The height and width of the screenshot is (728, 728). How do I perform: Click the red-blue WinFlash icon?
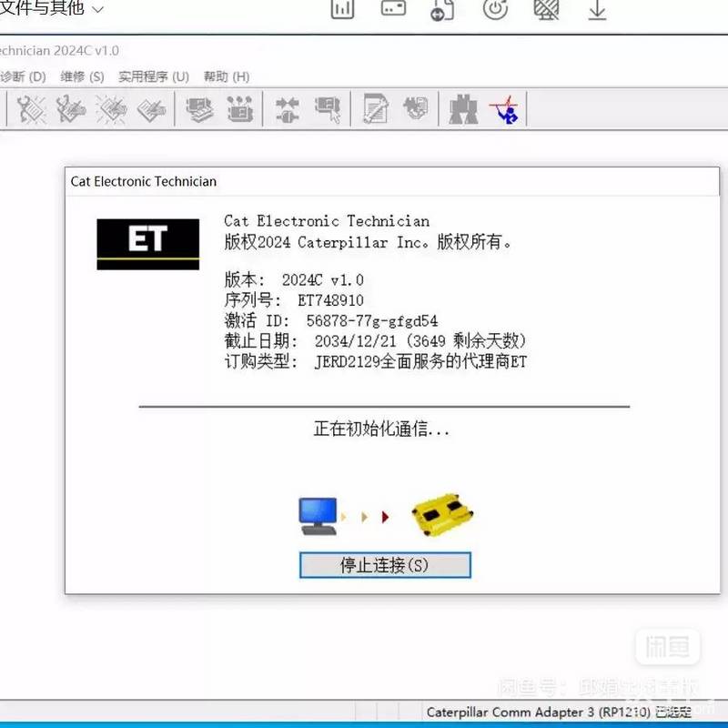click(503, 110)
